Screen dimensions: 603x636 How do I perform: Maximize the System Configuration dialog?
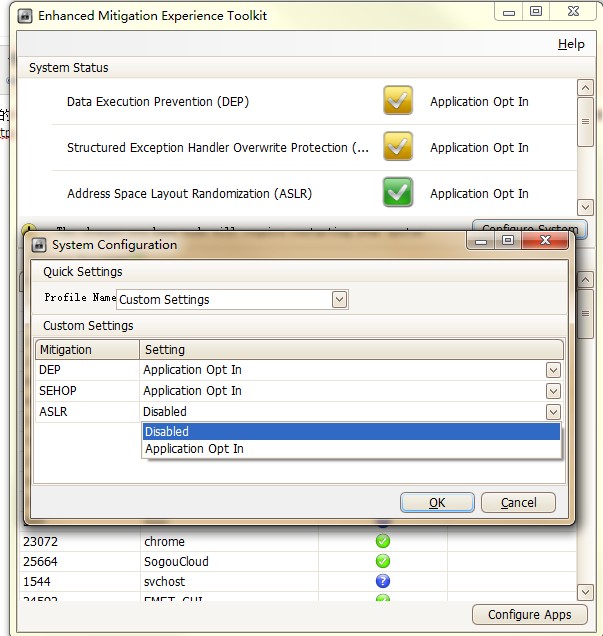(x=508, y=241)
